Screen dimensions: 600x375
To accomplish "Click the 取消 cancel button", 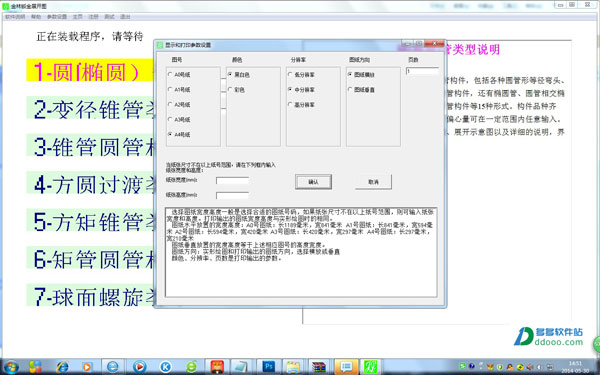I will (x=373, y=182).
